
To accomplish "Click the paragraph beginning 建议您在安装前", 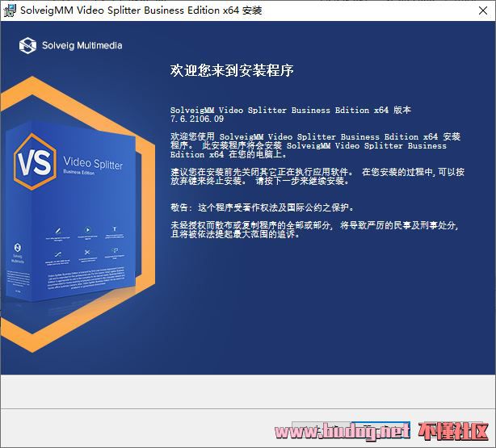I will pyautogui.click(x=317, y=177).
